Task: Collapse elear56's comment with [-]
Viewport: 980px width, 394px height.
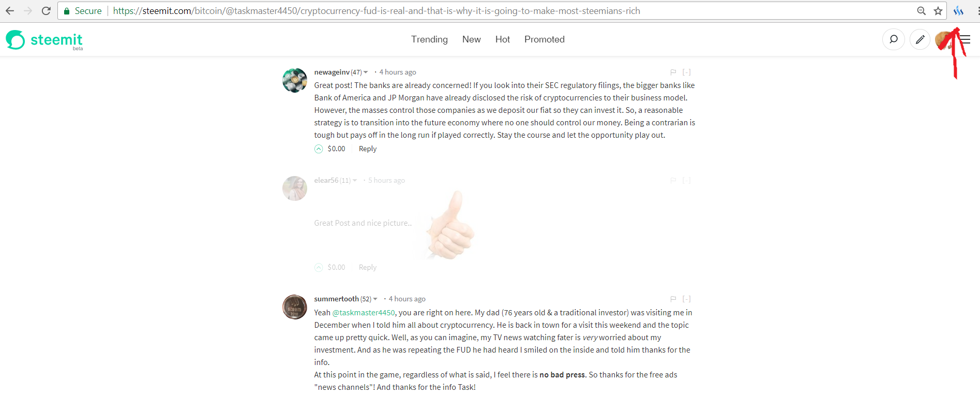Action: coord(686,181)
